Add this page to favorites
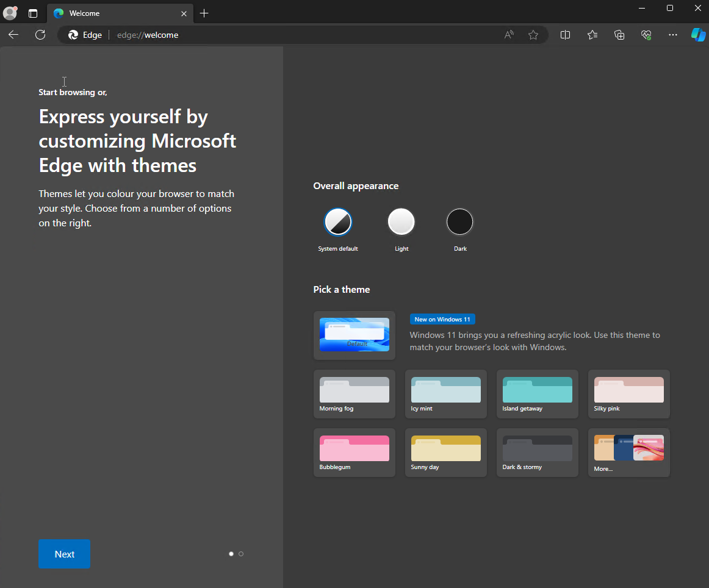This screenshot has height=588, width=709. [533, 35]
